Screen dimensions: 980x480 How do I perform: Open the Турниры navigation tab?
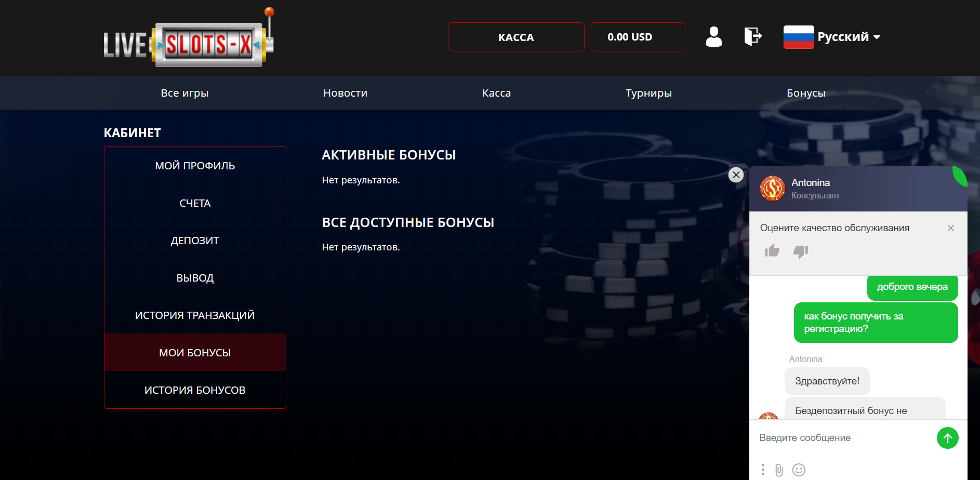648,93
